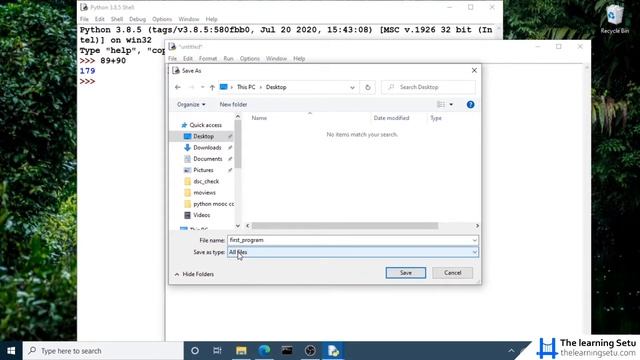Screen dimensions: 640x360
Task: Open Run menu in the untitled editor
Action: (228, 58)
